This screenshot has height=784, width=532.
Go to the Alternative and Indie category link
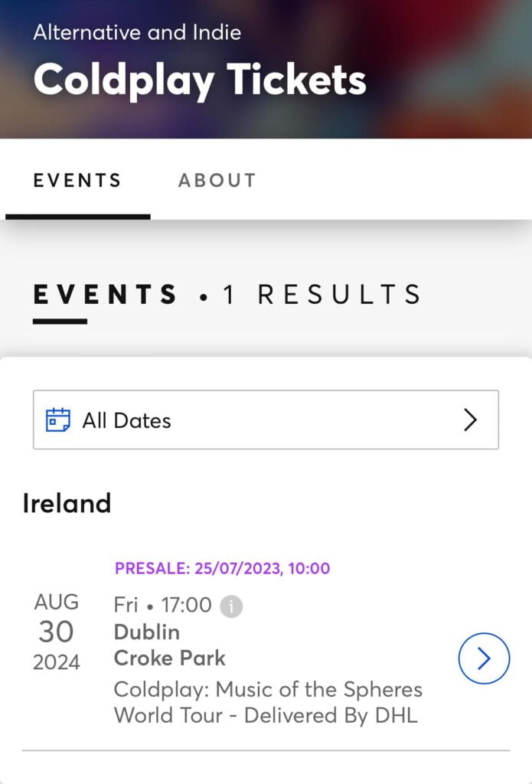tap(137, 32)
